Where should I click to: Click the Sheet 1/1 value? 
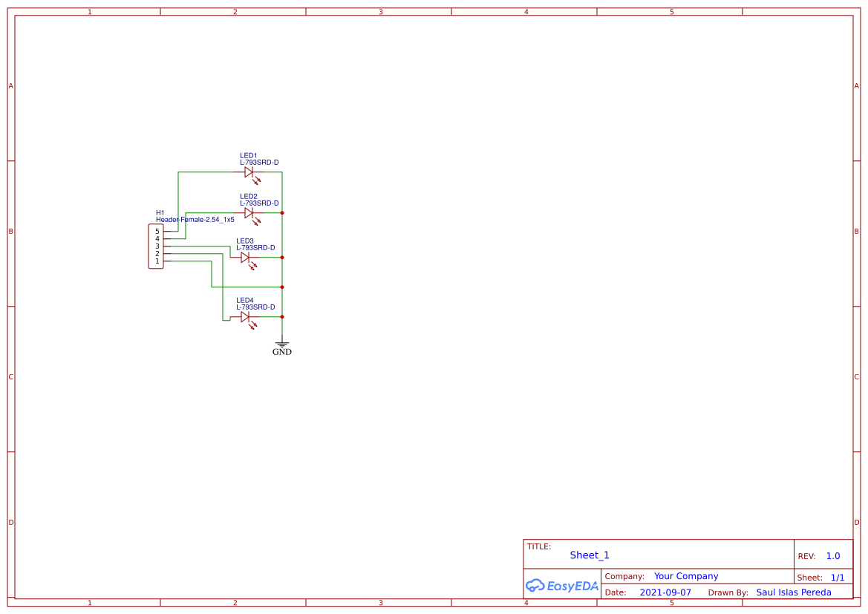click(x=837, y=577)
